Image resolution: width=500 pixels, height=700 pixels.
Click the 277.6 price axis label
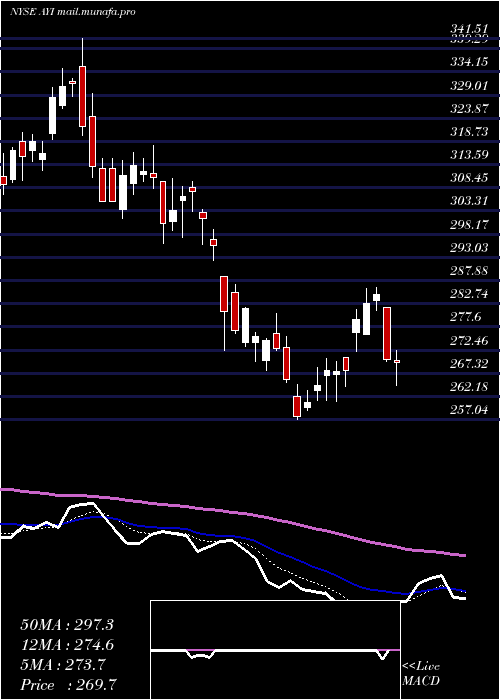tap(465, 317)
